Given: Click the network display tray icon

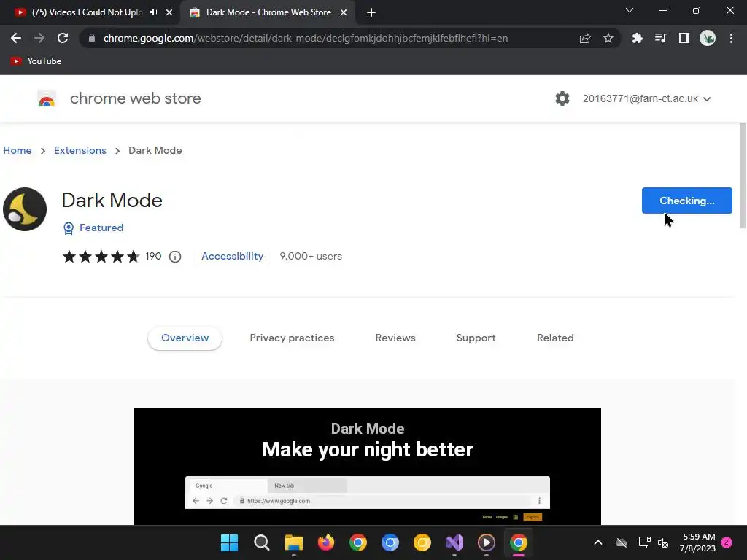Looking at the screenshot, I should point(644,542).
